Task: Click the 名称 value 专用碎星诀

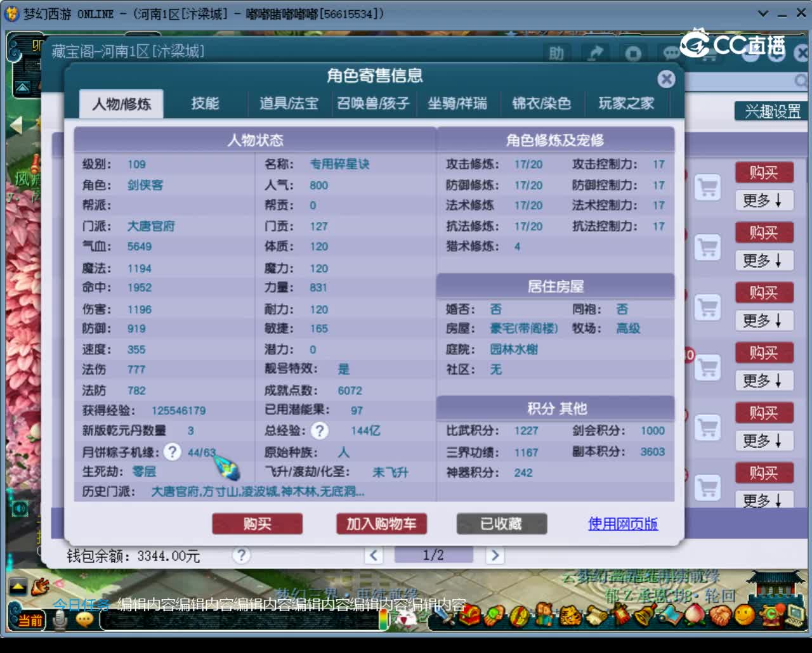Action: [339, 164]
